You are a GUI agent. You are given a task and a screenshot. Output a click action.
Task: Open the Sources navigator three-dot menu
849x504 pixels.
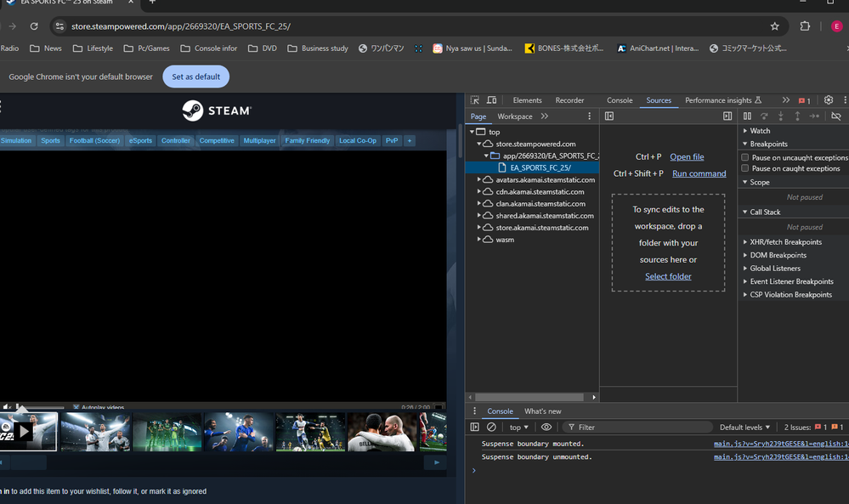pyautogui.click(x=590, y=116)
